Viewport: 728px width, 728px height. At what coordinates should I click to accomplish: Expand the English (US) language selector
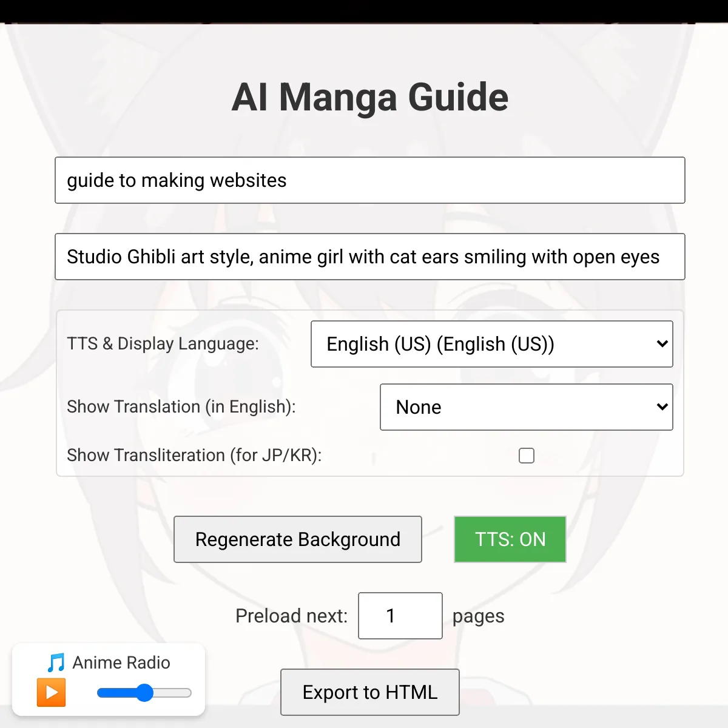coord(491,344)
